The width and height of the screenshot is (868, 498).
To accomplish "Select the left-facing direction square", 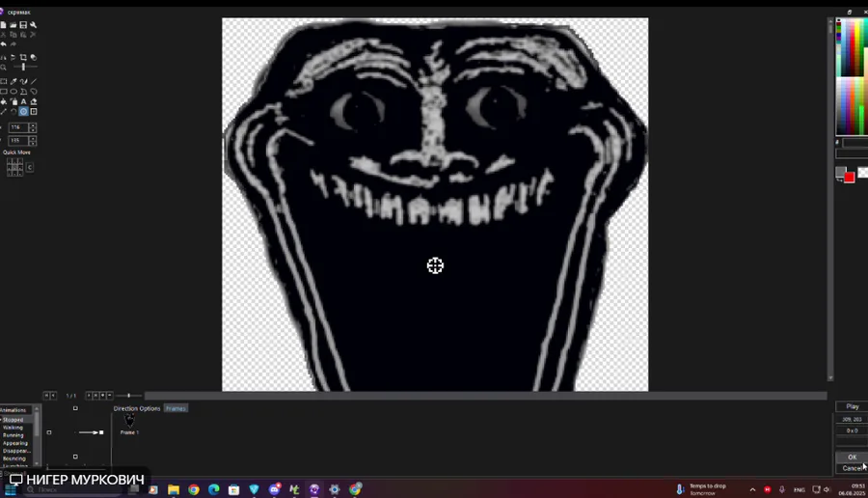I will click(x=49, y=432).
